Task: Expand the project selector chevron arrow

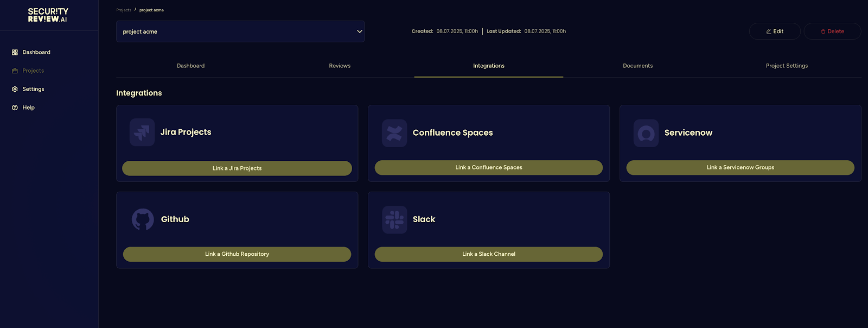Action: pos(359,31)
